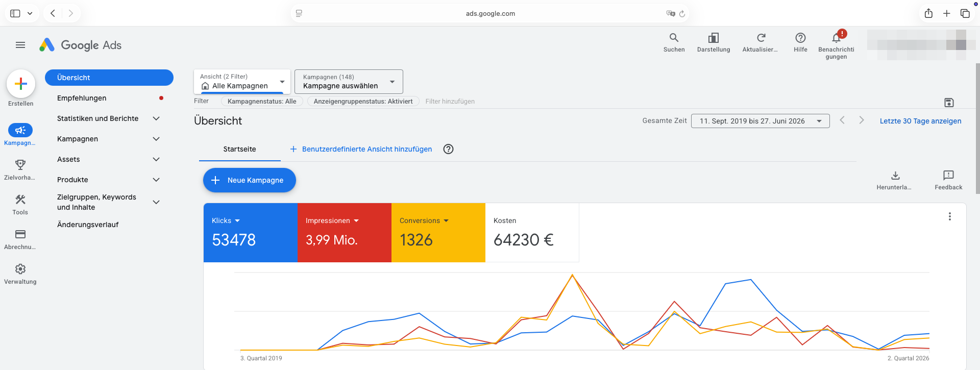The width and height of the screenshot is (980, 370).
Task: Expand the Kampagnen navigation section
Action: pyautogui.click(x=156, y=139)
